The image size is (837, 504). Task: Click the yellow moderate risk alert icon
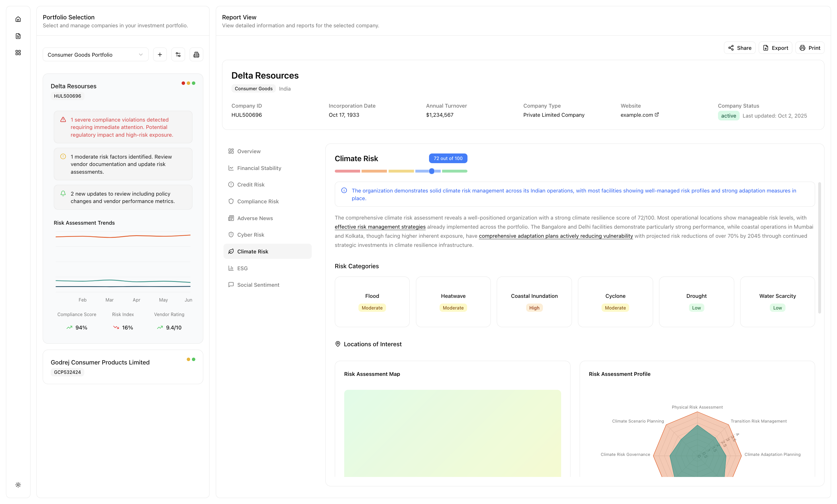click(63, 157)
